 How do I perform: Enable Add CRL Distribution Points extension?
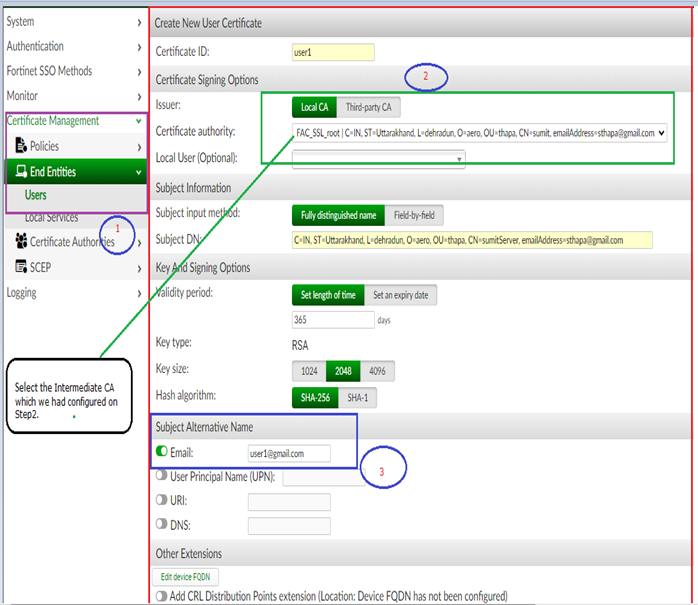click(x=162, y=597)
